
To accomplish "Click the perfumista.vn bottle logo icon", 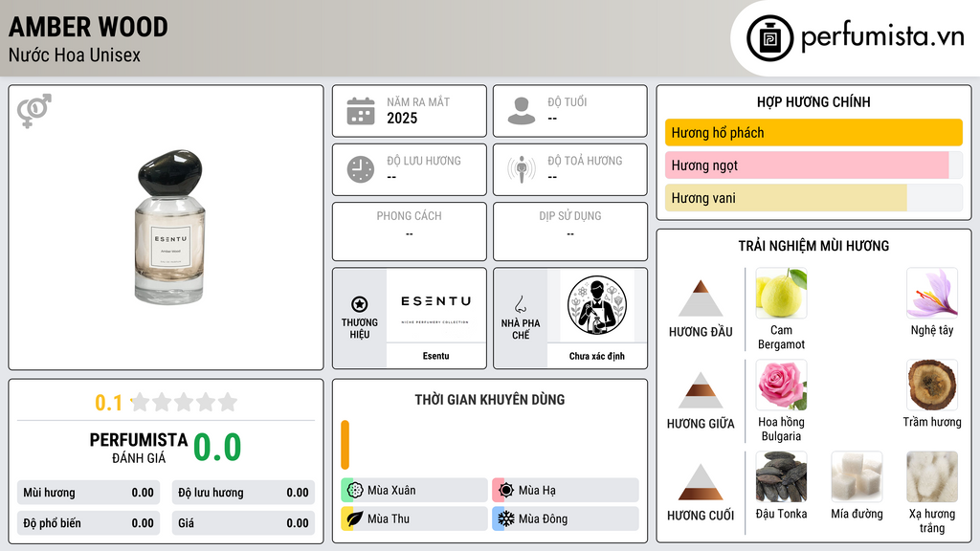I will click(x=769, y=38).
